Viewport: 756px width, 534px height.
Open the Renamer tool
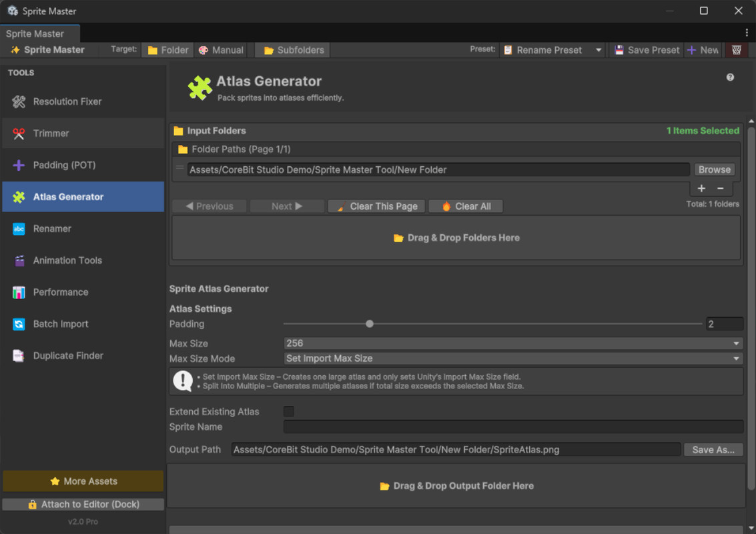[57, 228]
